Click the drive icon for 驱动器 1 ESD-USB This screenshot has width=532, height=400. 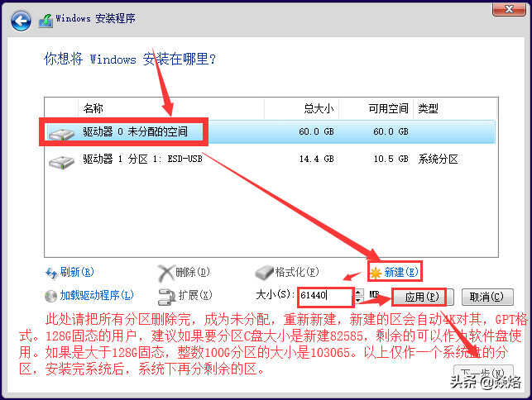61,162
